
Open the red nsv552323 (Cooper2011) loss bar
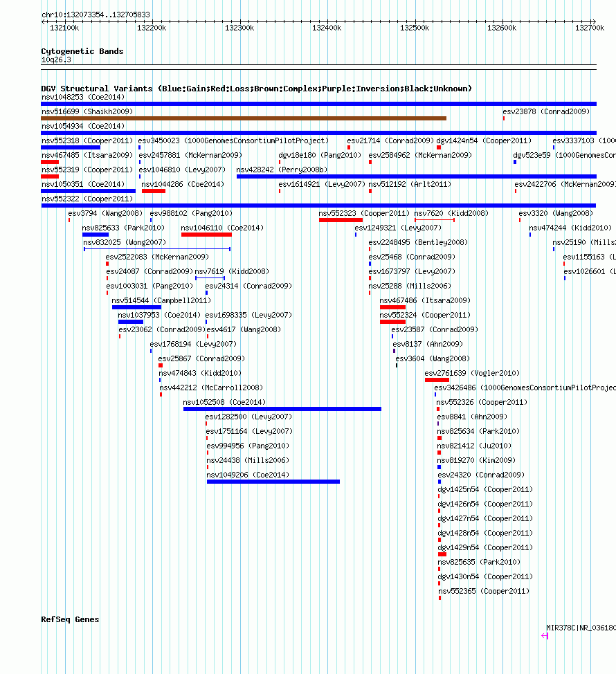click(341, 220)
